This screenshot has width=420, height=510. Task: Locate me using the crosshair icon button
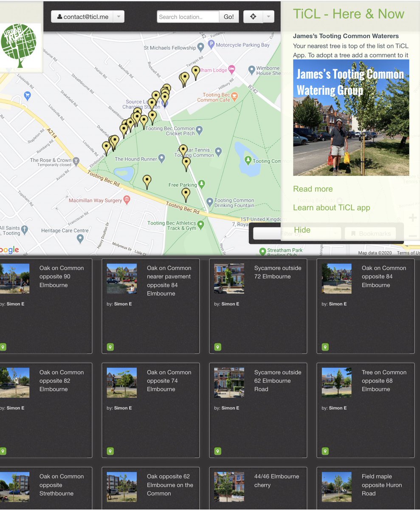(x=253, y=17)
